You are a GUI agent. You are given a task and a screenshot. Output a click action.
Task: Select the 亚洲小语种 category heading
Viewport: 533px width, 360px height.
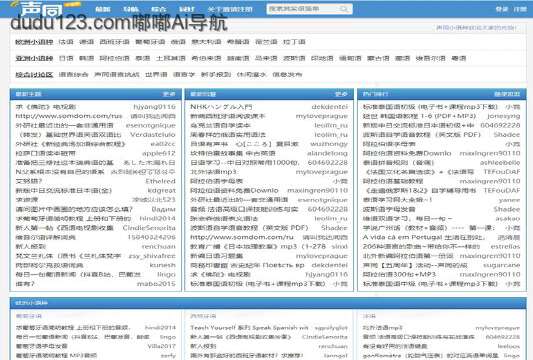tap(34, 58)
